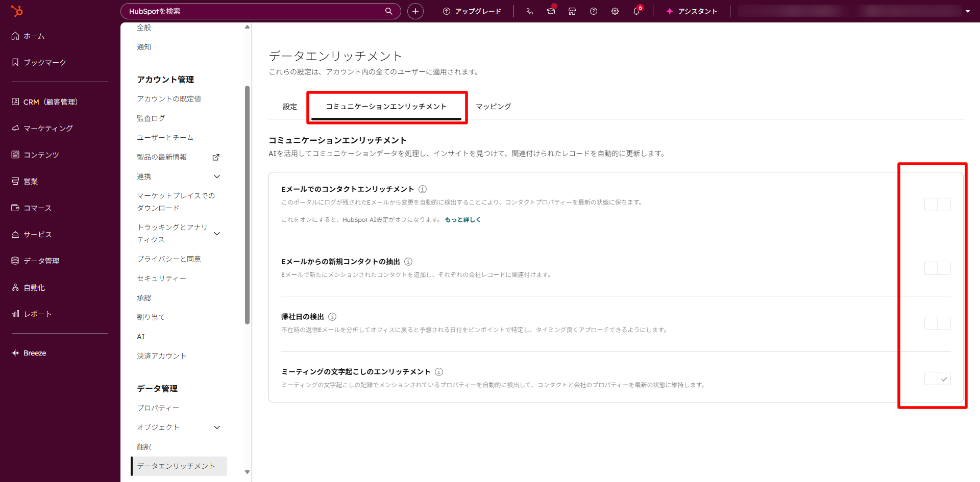Open the notifications bell showing 6 alerts
This screenshot has height=482, width=980.
(636, 11)
